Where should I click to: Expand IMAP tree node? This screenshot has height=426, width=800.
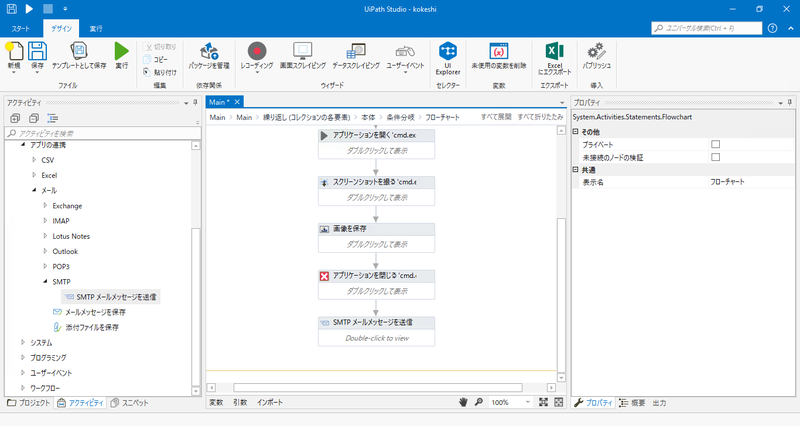(x=45, y=221)
